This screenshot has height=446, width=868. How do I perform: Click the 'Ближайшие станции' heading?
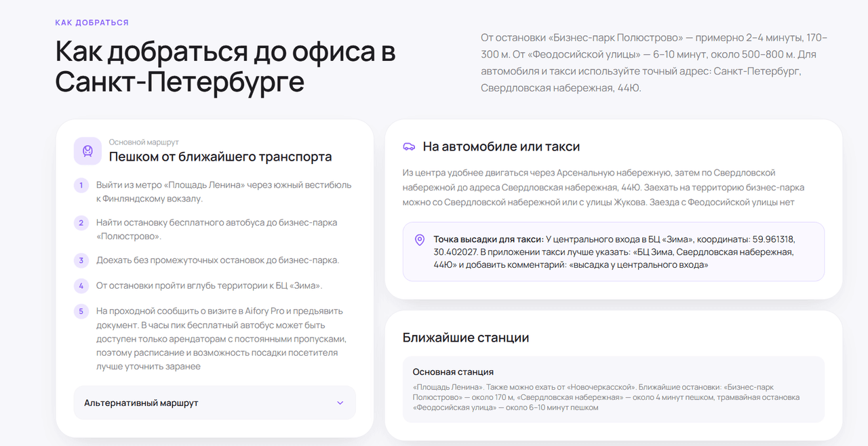click(x=466, y=338)
